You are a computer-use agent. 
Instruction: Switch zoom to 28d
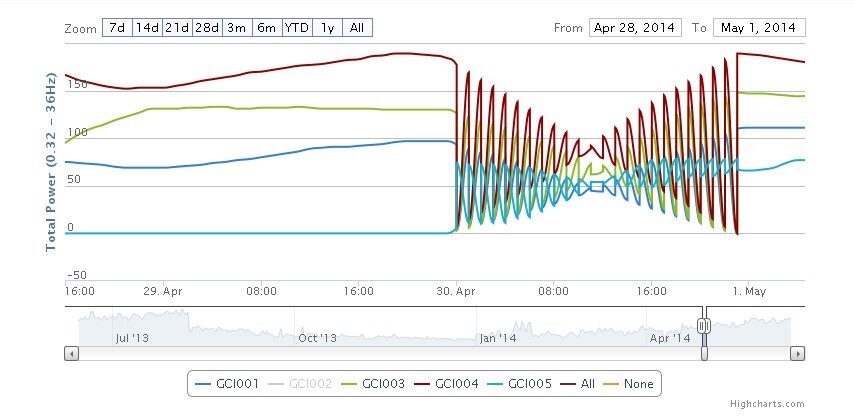point(207,28)
